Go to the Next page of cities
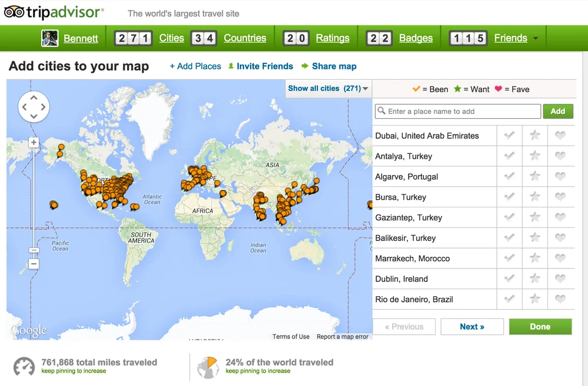Image resolution: width=588 pixels, height=386 pixels. point(472,327)
